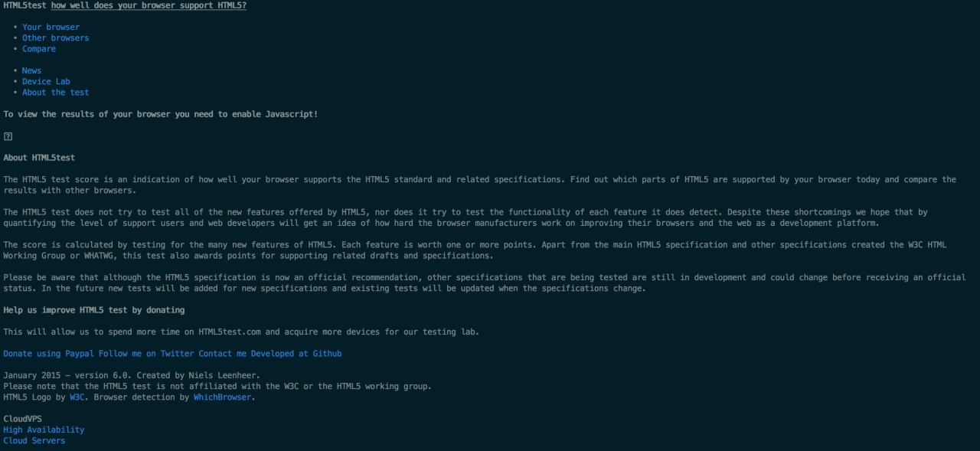Click 'Help us improve HTML5 test by donating' heading
Image resolution: width=980 pixels, height=451 pixels.
click(93, 310)
